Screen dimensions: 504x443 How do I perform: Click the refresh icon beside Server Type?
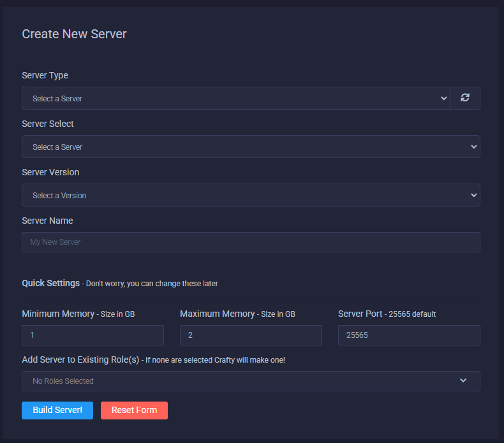(465, 98)
